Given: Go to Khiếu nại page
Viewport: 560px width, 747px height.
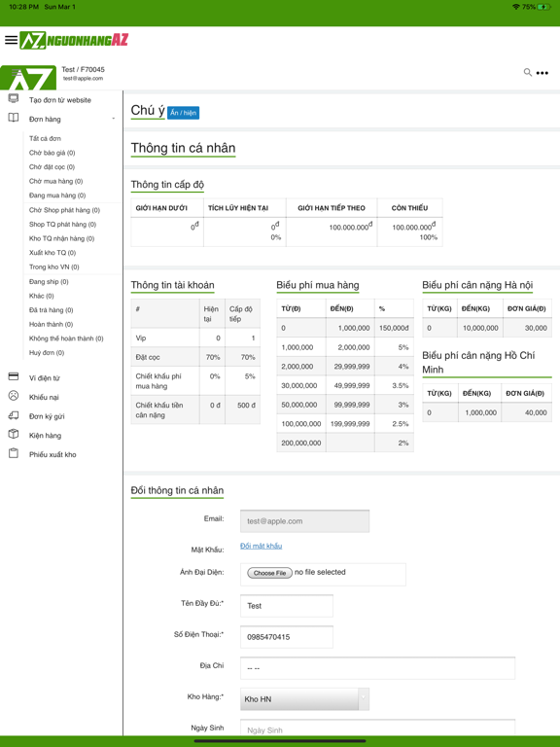Looking at the screenshot, I should pos(44,397).
